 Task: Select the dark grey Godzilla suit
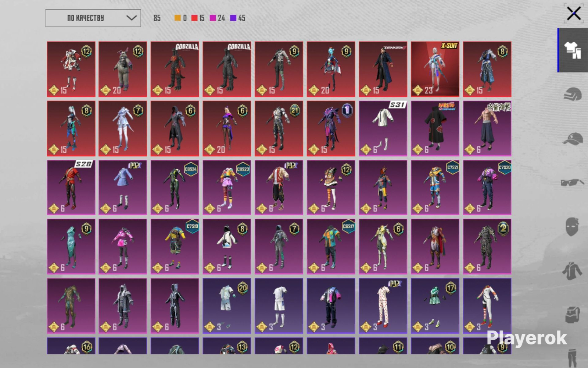click(227, 69)
